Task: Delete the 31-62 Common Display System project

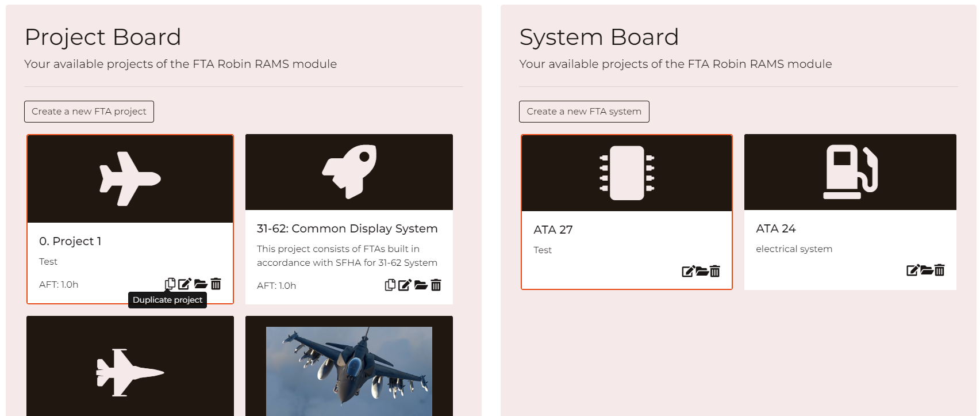Action: (436, 285)
